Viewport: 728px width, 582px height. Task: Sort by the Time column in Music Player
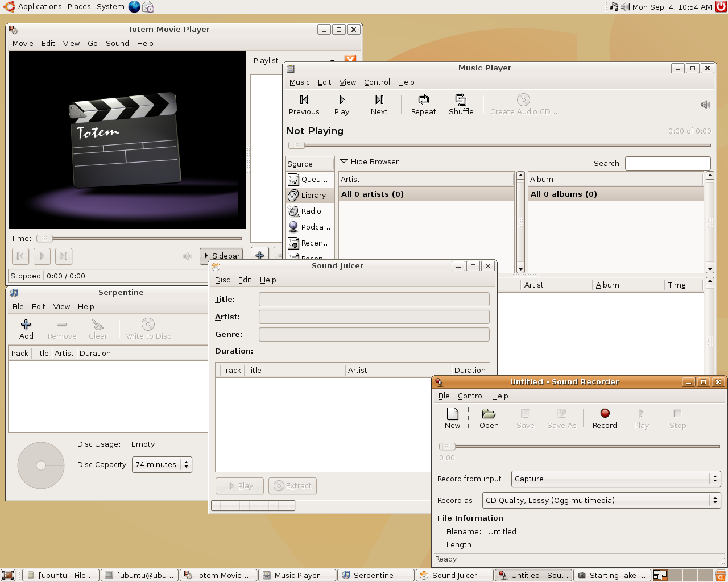click(684, 285)
